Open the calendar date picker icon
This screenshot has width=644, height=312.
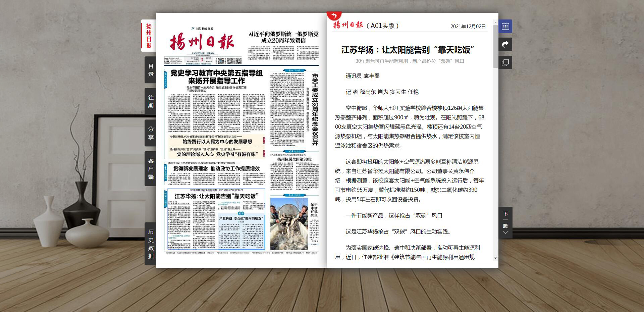click(x=505, y=26)
